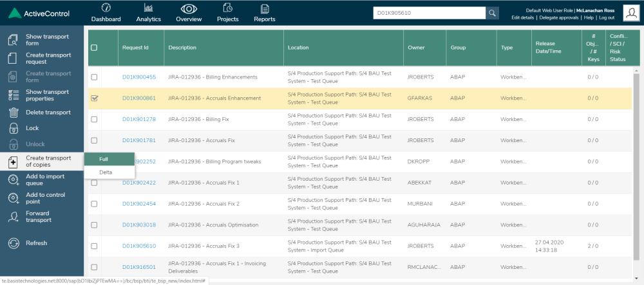Click the greyed Unlock icon
This screenshot has height=285, width=644.
pos(14,144)
